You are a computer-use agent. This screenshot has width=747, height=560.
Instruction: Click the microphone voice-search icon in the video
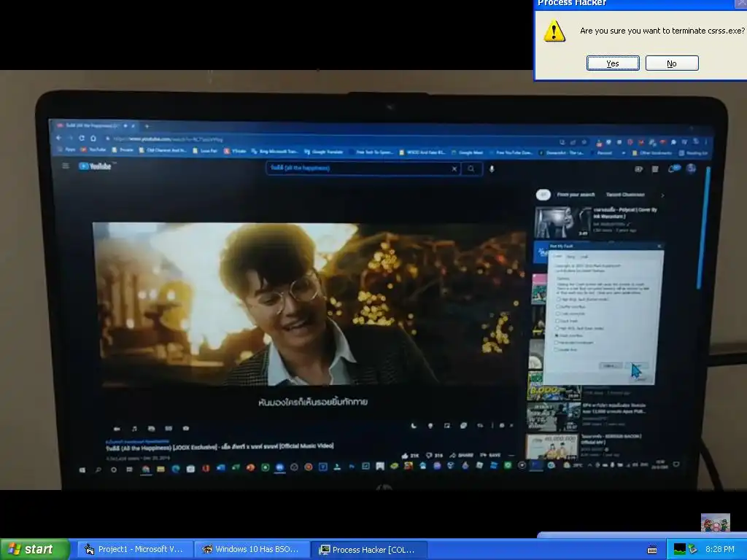[492, 168]
